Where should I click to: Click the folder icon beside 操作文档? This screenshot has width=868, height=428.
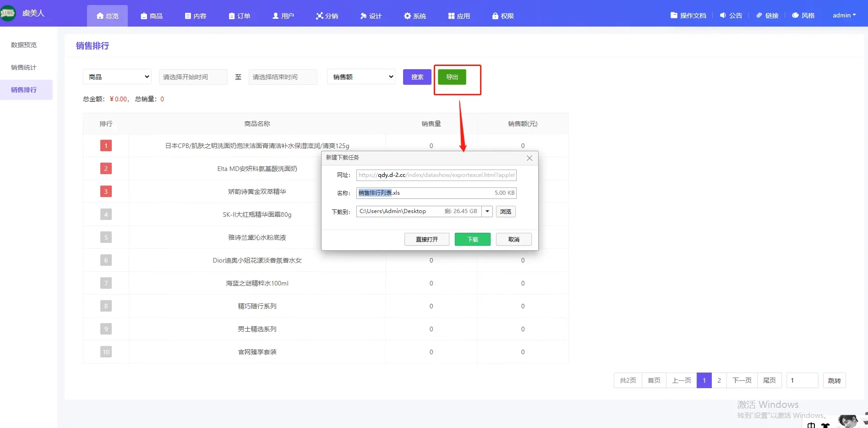coord(674,16)
